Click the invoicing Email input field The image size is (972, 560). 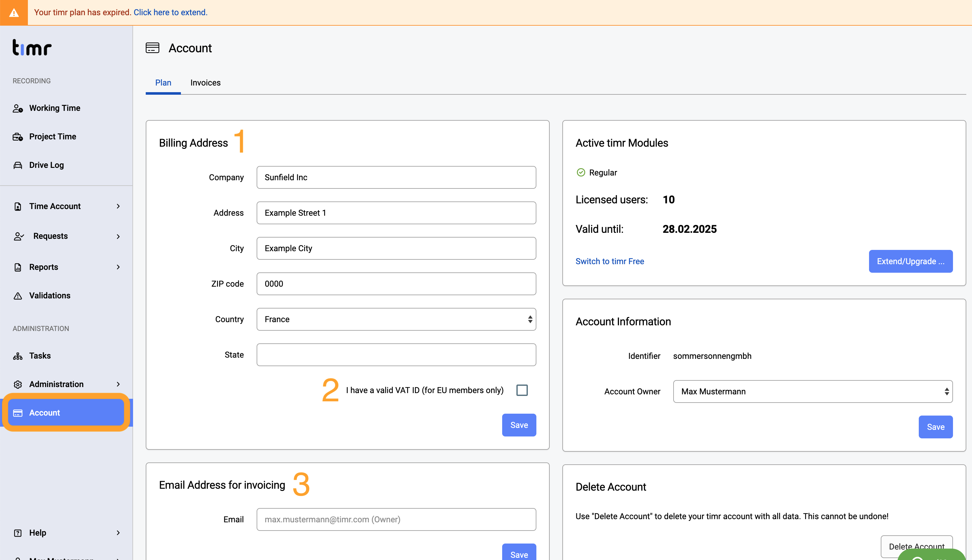click(396, 519)
